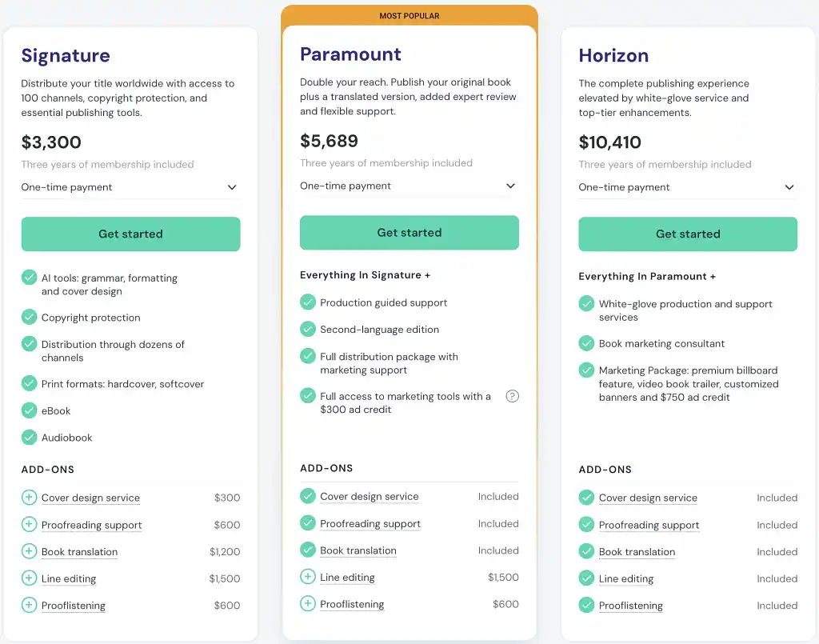Click the plus icon beside Book translation in Signature
The image size is (819, 644).
(29, 551)
